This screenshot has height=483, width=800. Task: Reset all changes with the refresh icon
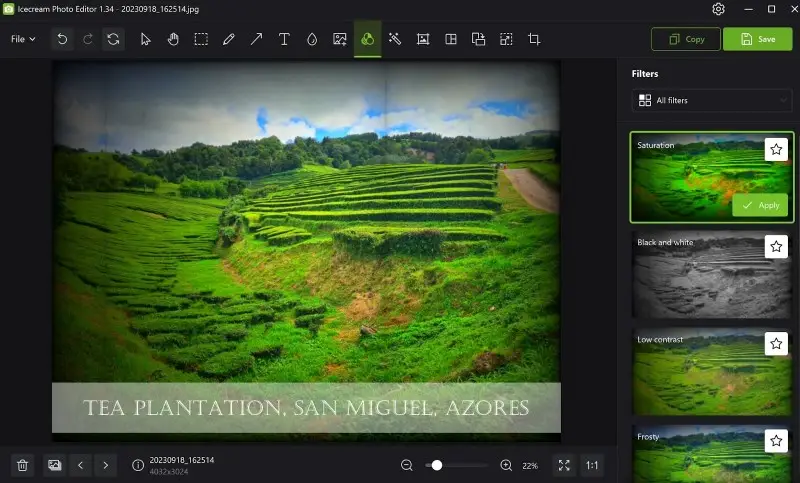coord(113,39)
